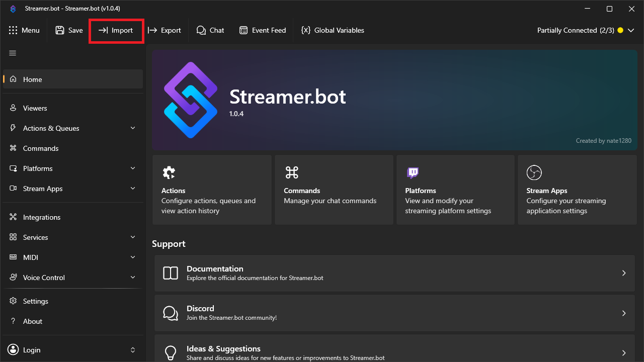
Task: Open the Commands card on home page
Action: coord(334,190)
